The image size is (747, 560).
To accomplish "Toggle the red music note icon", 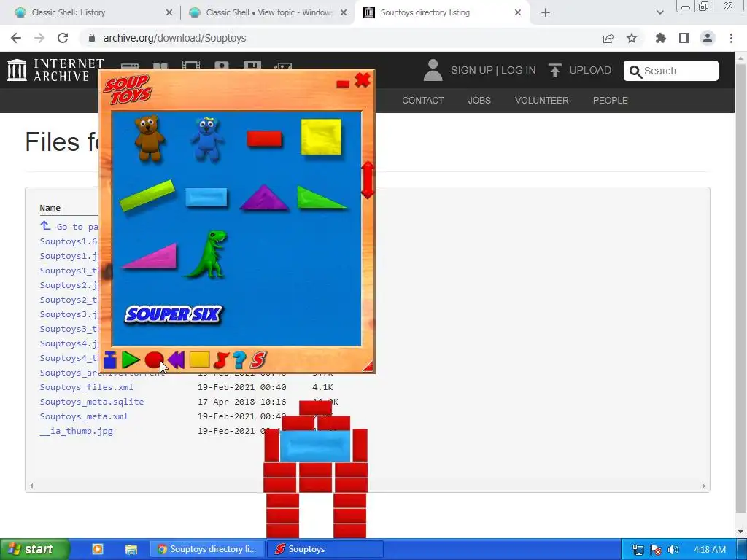I will coord(221,360).
